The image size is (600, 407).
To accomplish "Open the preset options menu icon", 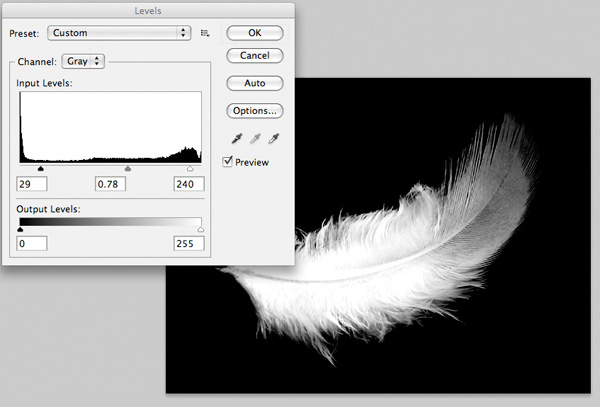I will pos(205,33).
